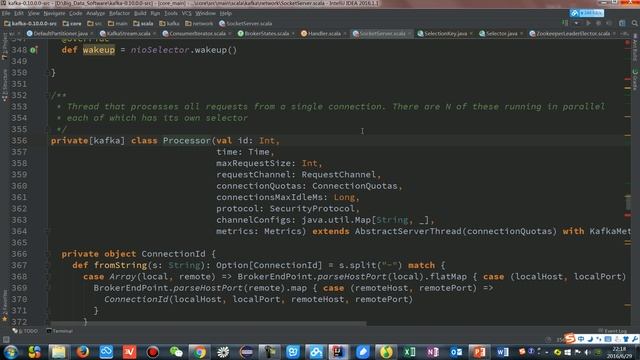Open the Project tool window
Image resolution: width=640 pixels, height=360 pixels.
[4, 47]
